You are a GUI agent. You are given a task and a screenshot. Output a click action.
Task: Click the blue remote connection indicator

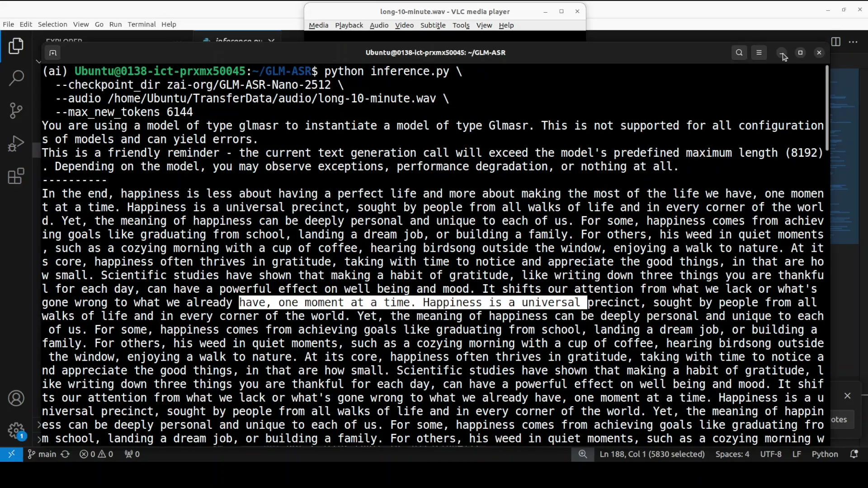(12, 455)
